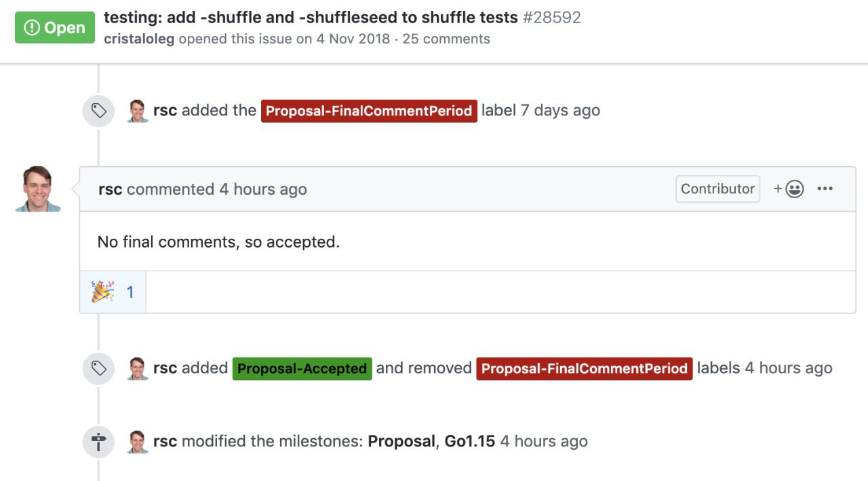The height and width of the screenshot is (481, 868).
Task: Click the add reaction smiley icon
Action: click(x=789, y=189)
